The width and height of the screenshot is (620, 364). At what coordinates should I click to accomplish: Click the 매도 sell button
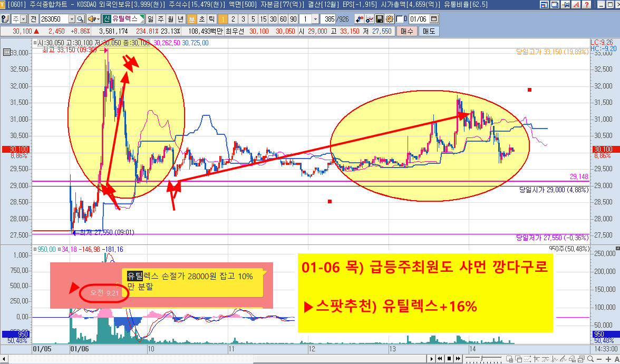click(x=428, y=31)
